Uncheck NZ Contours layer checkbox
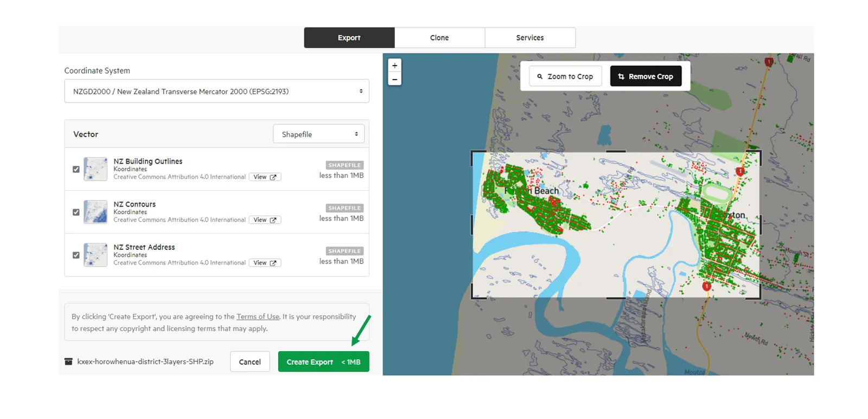Image resolution: width=868 pixels, height=419 pixels. coord(76,212)
